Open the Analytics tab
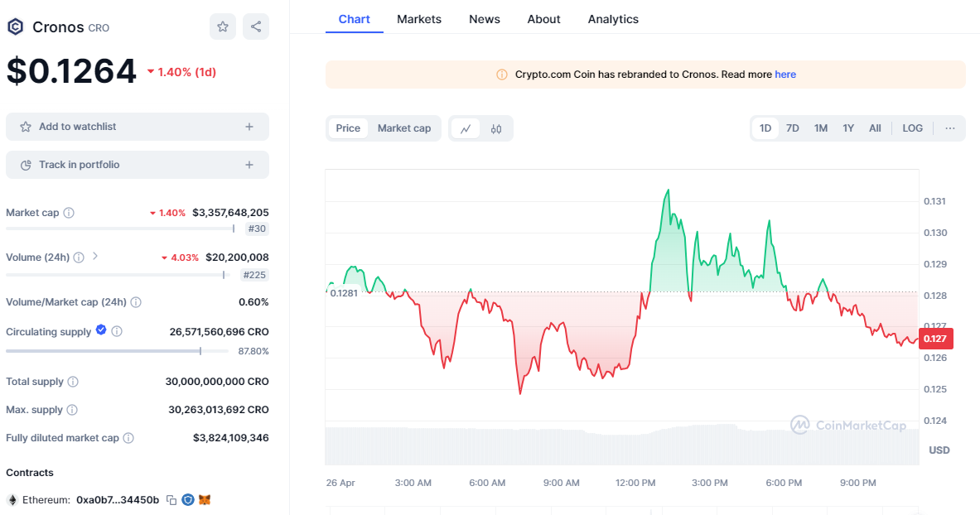This screenshot has width=980, height=515. pos(613,19)
